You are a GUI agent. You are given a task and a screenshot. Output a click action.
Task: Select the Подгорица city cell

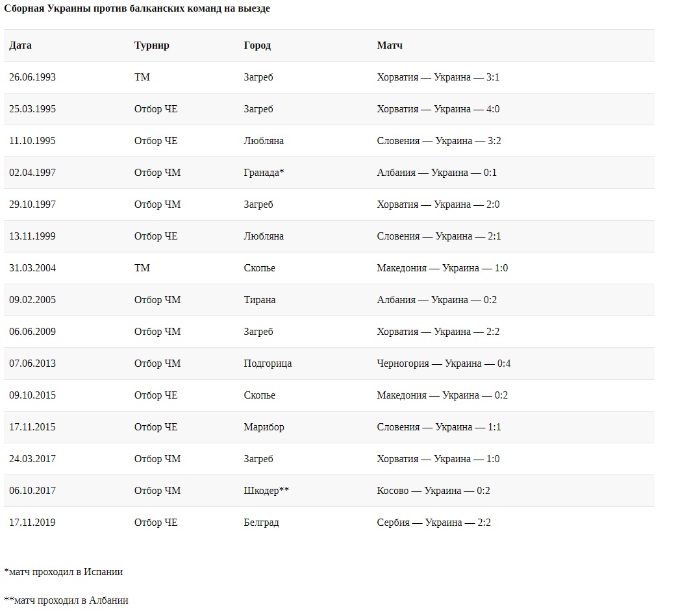coord(268,363)
